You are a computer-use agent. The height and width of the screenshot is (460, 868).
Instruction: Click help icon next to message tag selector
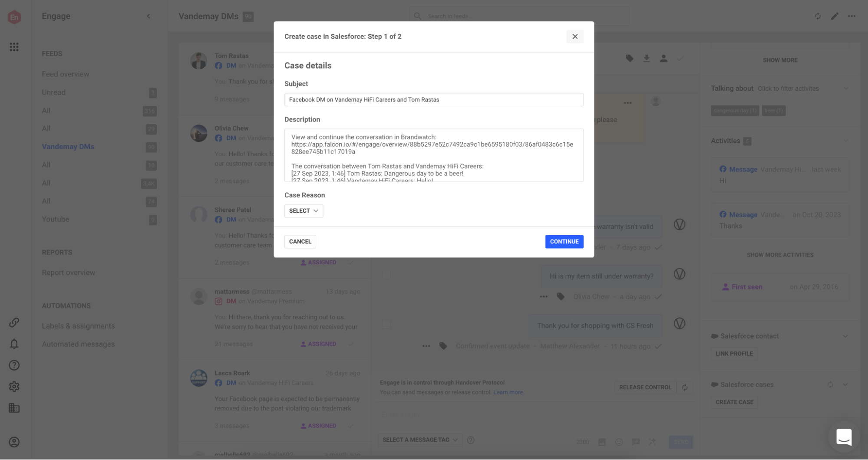(471, 440)
